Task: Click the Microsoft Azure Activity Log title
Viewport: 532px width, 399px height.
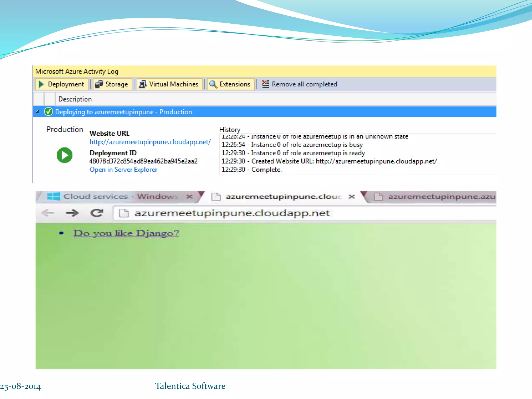Action: click(x=77, y=71)
